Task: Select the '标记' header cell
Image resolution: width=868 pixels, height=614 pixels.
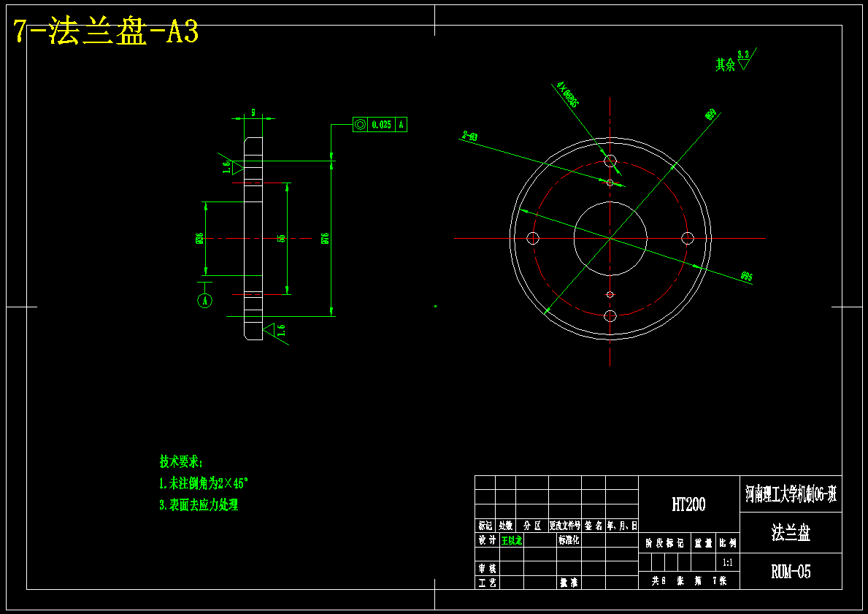Action: tap(485, 526)
